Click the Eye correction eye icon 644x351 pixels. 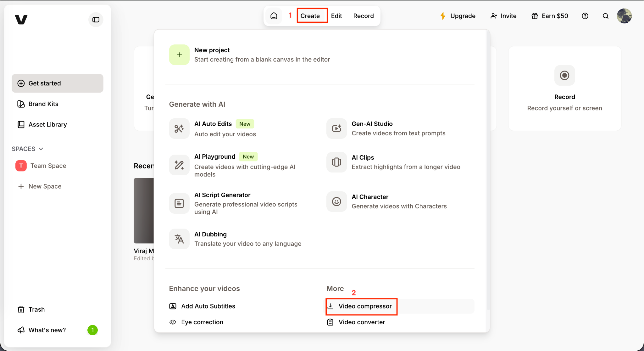coord(173,322)
